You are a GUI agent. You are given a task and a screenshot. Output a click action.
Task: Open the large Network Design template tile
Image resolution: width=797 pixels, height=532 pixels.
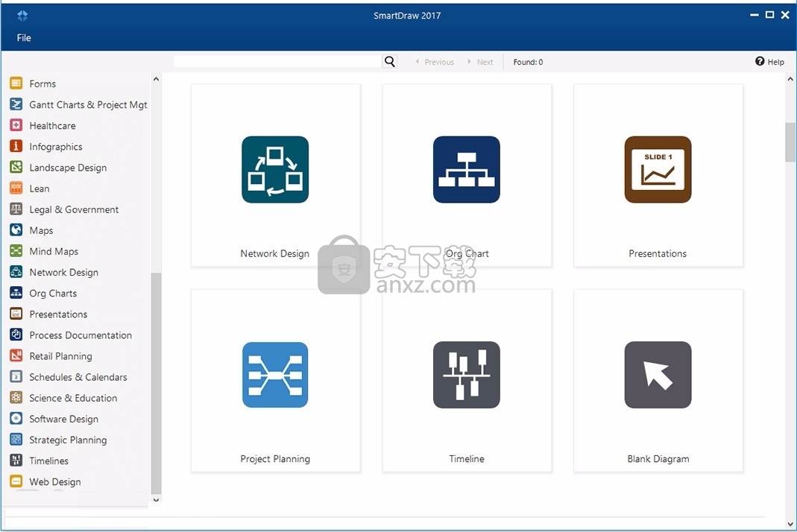[x=276, y=175]
